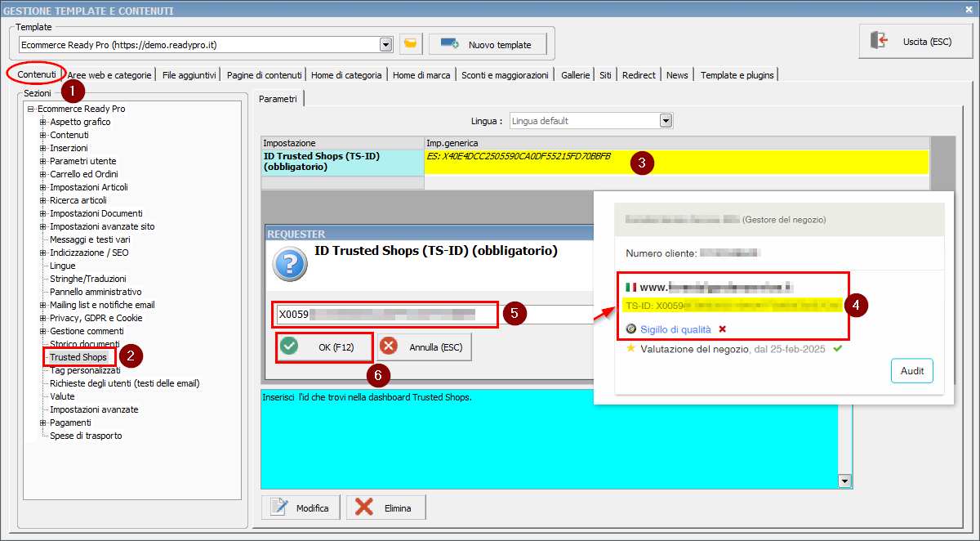Expand the Gestione commenti node
The image size is (980, 541).
pos(43,331)
